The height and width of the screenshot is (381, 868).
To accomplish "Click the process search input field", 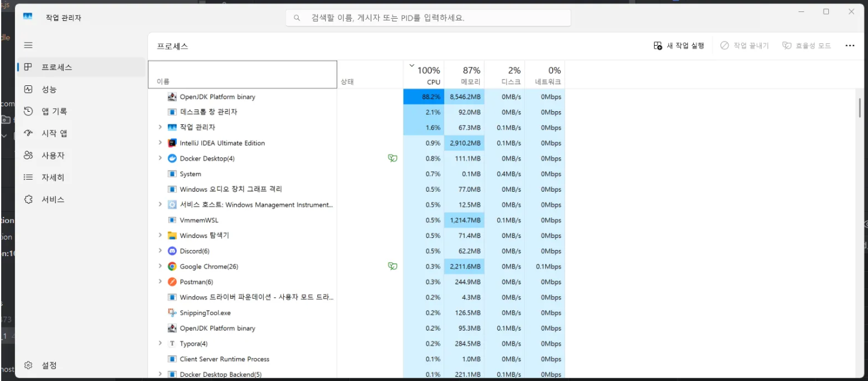I will click(428, 18).
